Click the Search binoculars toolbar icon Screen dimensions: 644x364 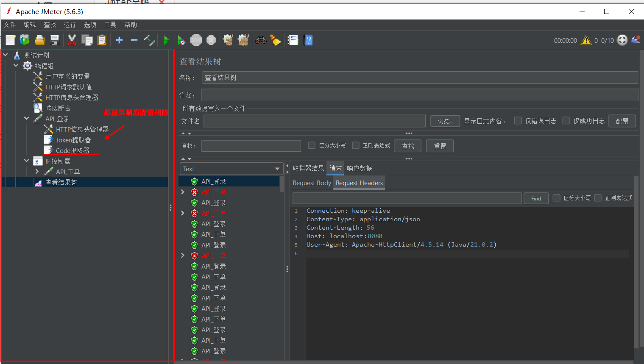[x=260, y=40]
